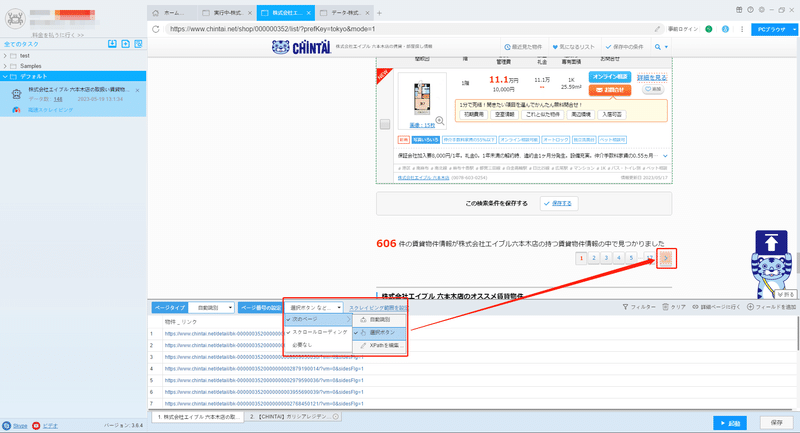Choose 選択ボタン in the submenu
The width and height of the screenshot is (800, 433).
click(380, 333)
